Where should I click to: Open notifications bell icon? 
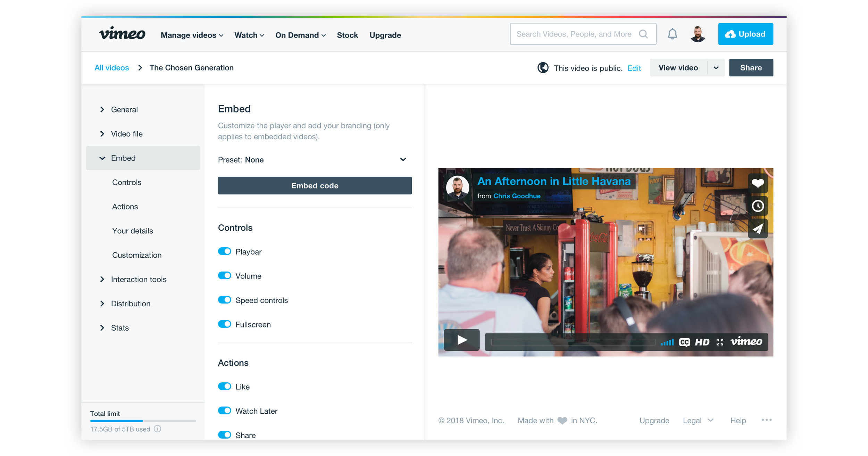672,34
